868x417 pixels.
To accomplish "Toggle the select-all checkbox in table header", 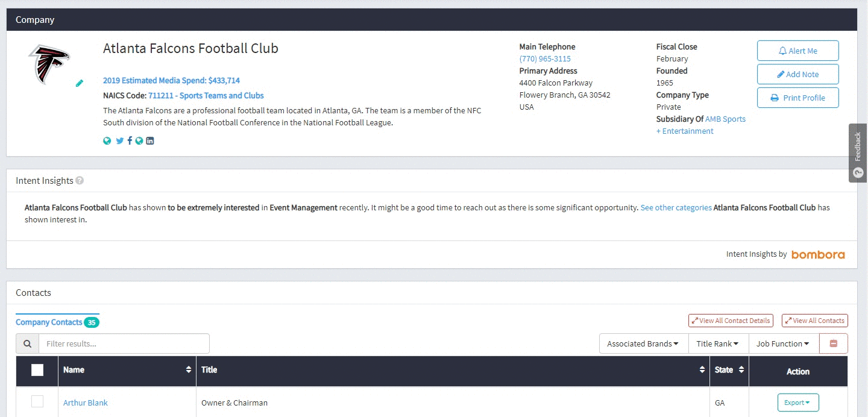I will [x=37, y=370].
